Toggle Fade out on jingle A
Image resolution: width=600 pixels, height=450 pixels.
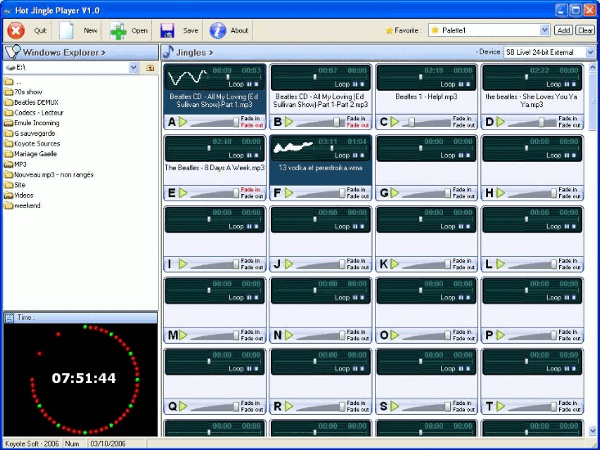[x=251, y=125]
